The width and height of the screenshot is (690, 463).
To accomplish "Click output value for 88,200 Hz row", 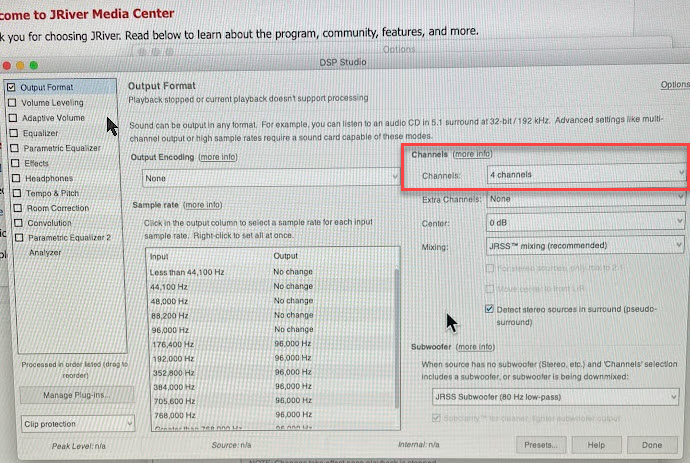I will pyautogui.click(x=294, y=315).
